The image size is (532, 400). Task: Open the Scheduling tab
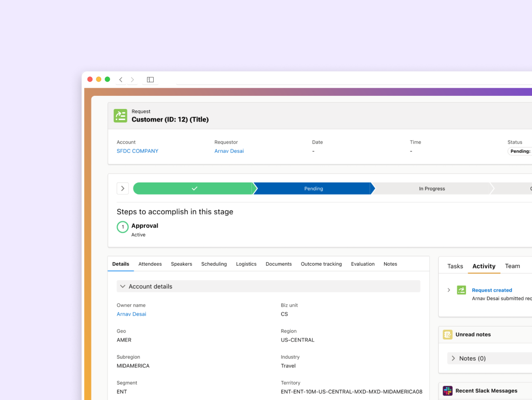(214, 264)
